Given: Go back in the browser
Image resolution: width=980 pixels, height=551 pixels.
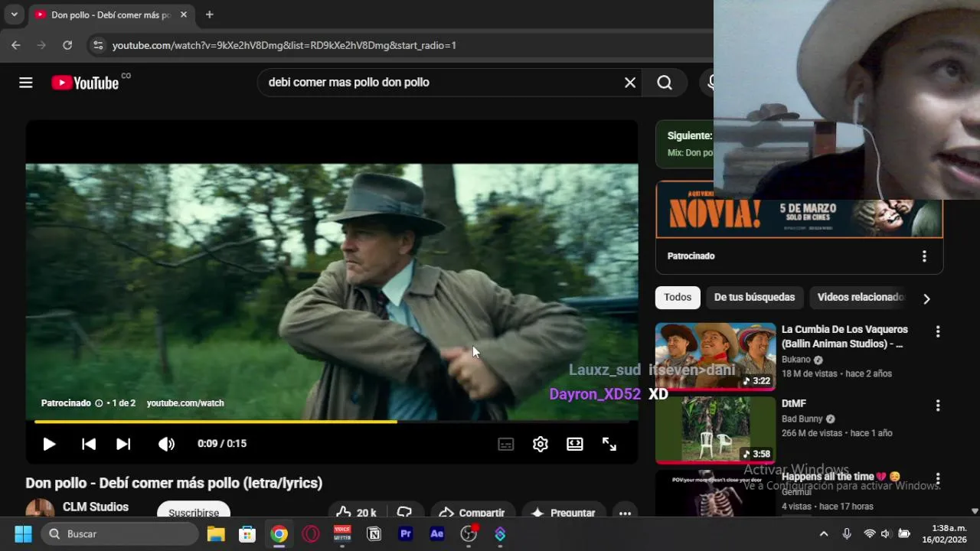Looking at the screenshot, I should click(15, 45).
